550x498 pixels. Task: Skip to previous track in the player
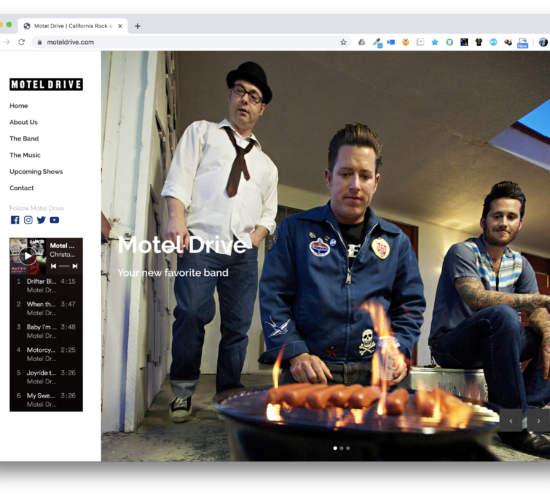[x=53, y=266]
